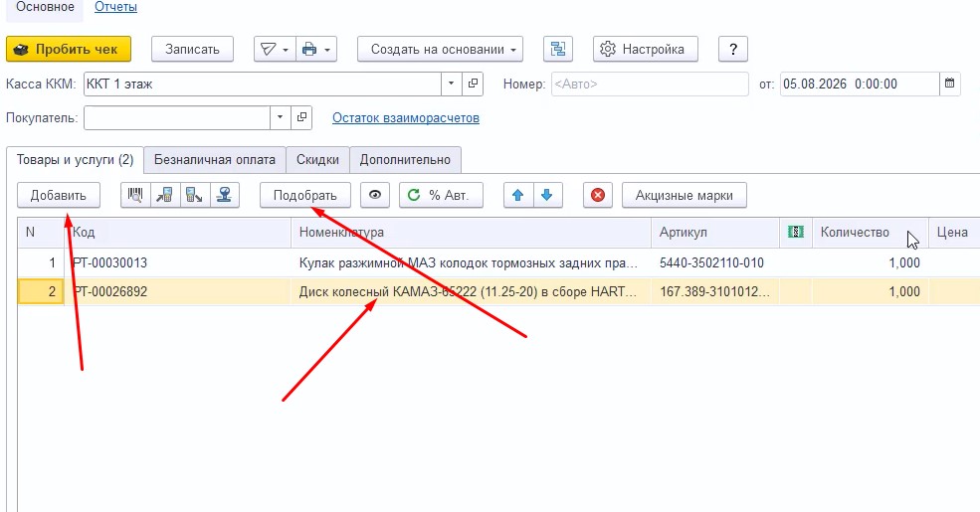Open the send envelope dropdown button

[275, 50]
